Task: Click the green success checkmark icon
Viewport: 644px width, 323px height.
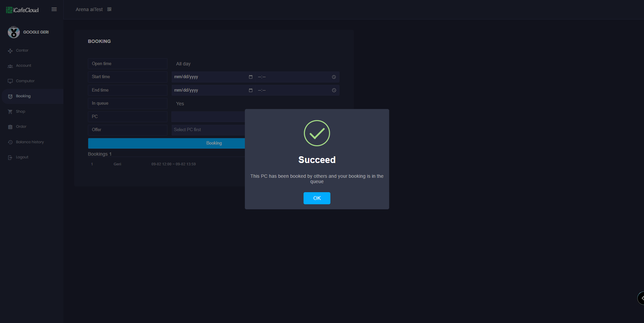Action: 317,133
